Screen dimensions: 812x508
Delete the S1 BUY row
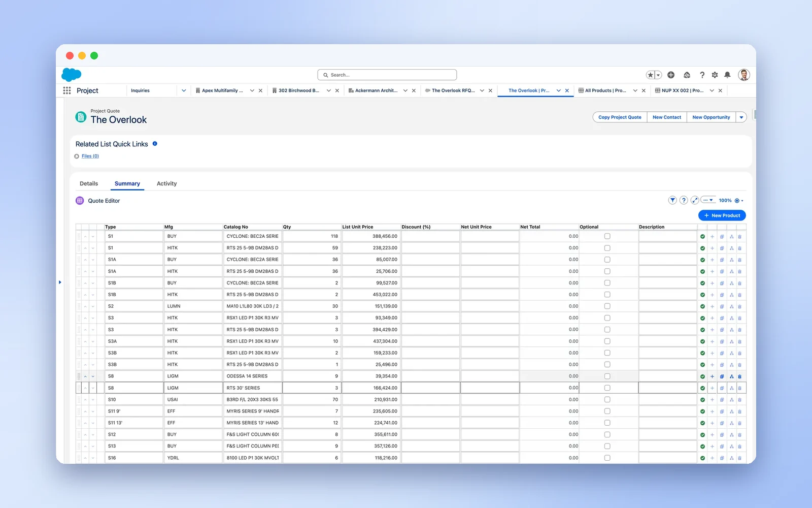(x=739, y=237)
